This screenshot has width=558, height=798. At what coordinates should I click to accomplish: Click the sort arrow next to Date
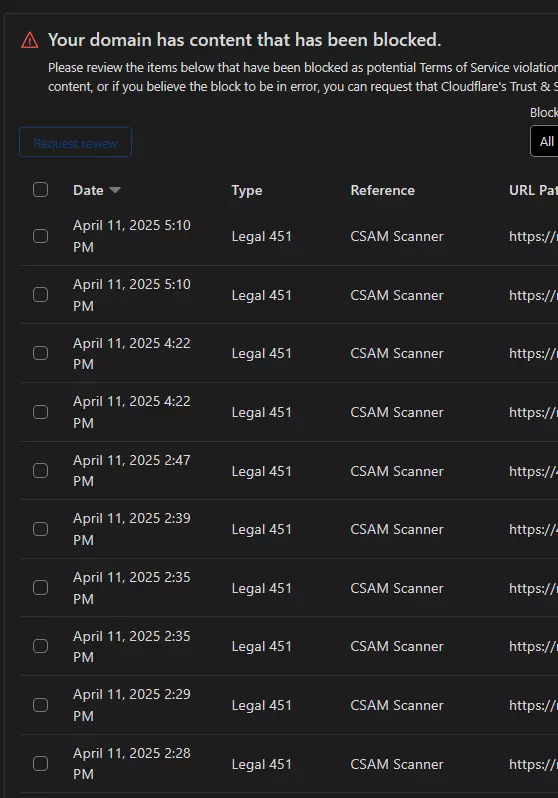pyautogui.click(x=115, y=190)
